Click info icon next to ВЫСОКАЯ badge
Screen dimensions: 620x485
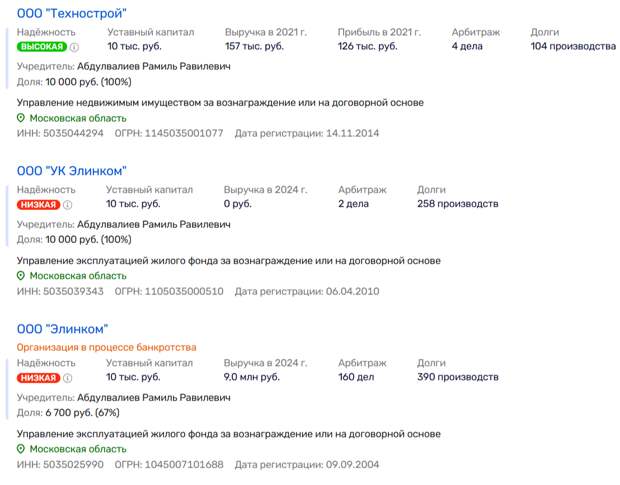[x=74, y=47]
